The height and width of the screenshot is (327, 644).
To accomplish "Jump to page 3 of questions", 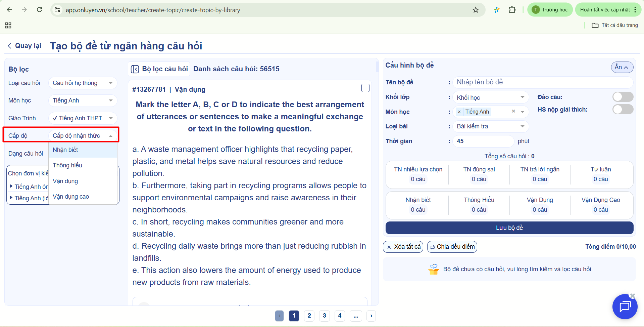I will (324, 316).
